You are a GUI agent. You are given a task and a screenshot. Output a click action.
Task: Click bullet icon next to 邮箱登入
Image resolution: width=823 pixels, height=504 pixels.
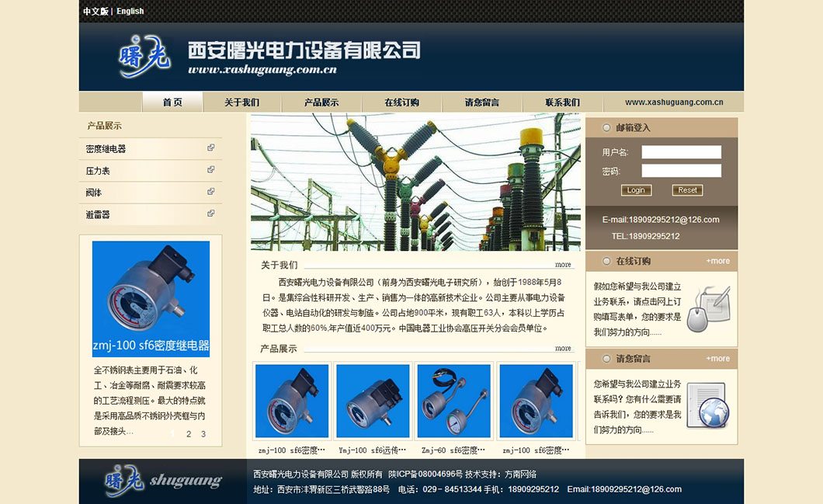606,127
